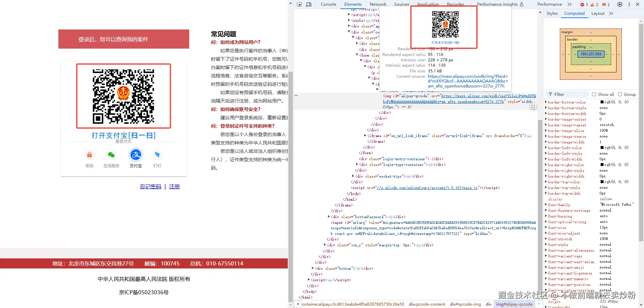Viewport: 644px width, 308px height.
Task: Switch to the Layout tab in Computed pane
Action: [x=597, y=13]
